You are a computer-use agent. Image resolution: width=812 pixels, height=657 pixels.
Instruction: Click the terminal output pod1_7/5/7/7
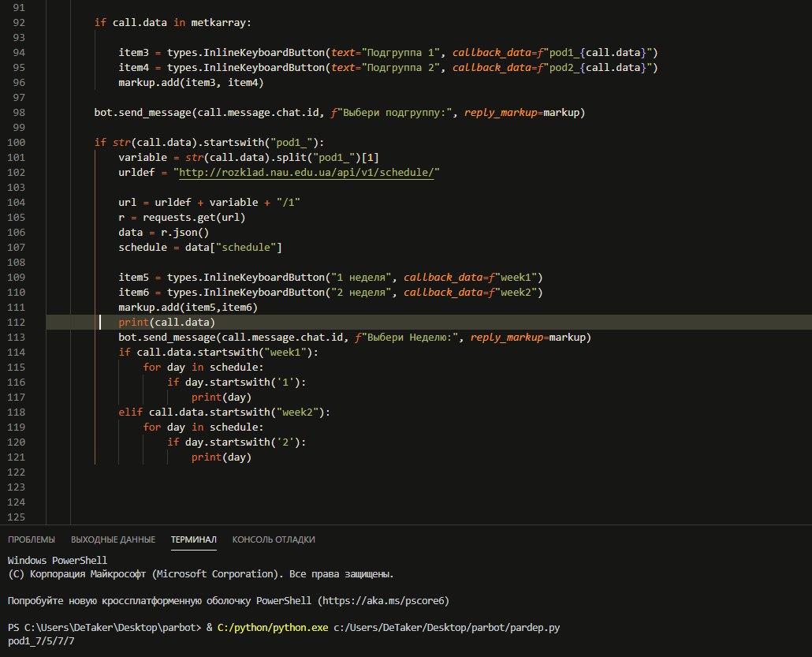click(x=41, y=641)
